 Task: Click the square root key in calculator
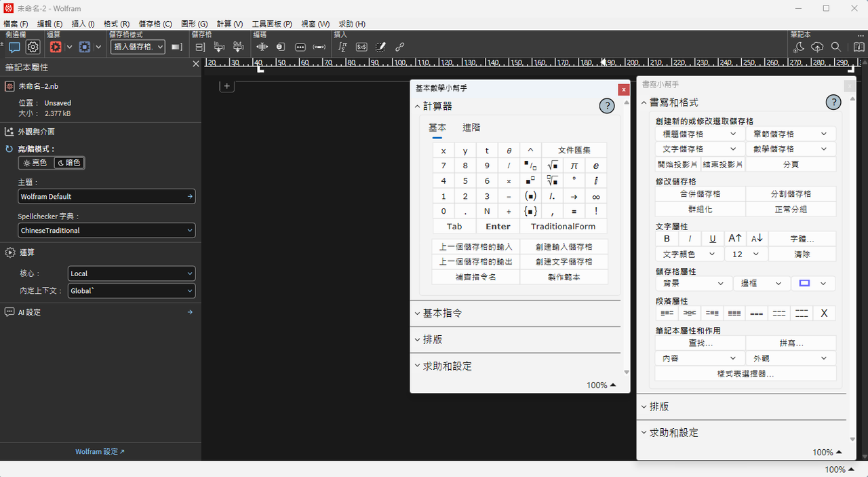(553, 166)
